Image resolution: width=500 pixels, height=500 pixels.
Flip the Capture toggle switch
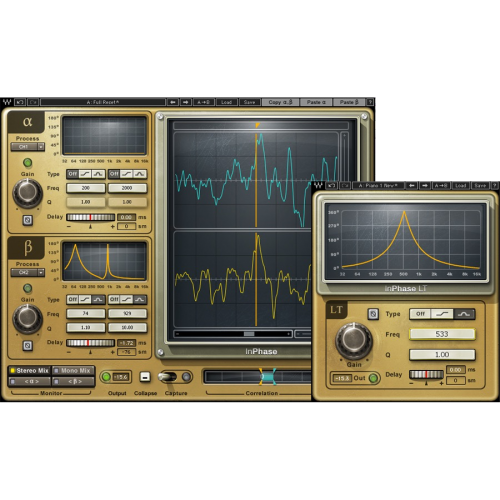168,377
